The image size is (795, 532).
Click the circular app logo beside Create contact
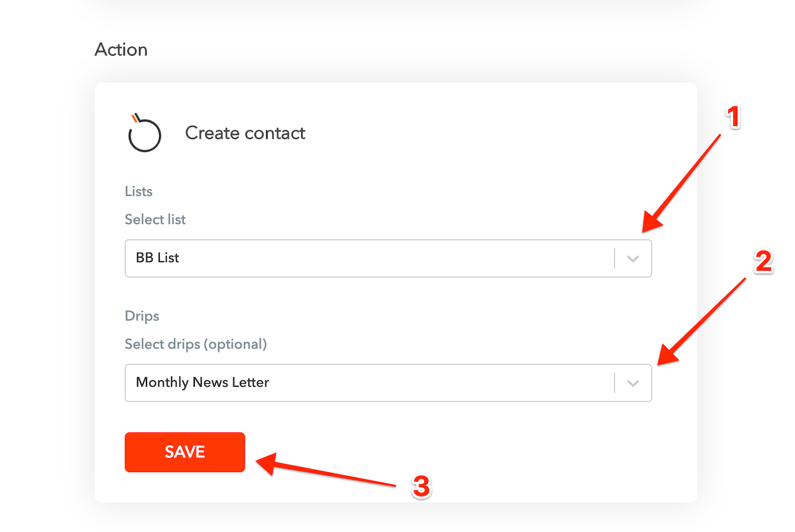145,133
